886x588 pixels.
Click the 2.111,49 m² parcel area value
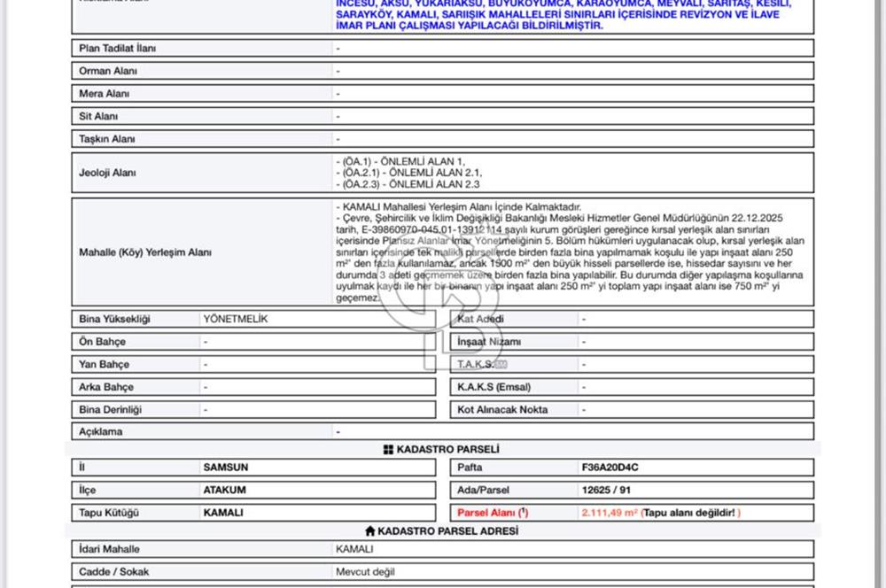(610, 513)
